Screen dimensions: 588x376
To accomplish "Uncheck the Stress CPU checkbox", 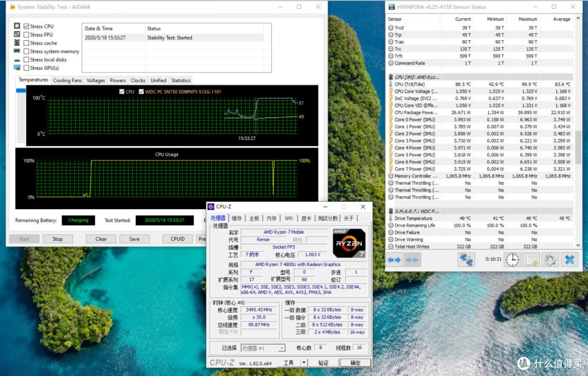I will [26, 26].
